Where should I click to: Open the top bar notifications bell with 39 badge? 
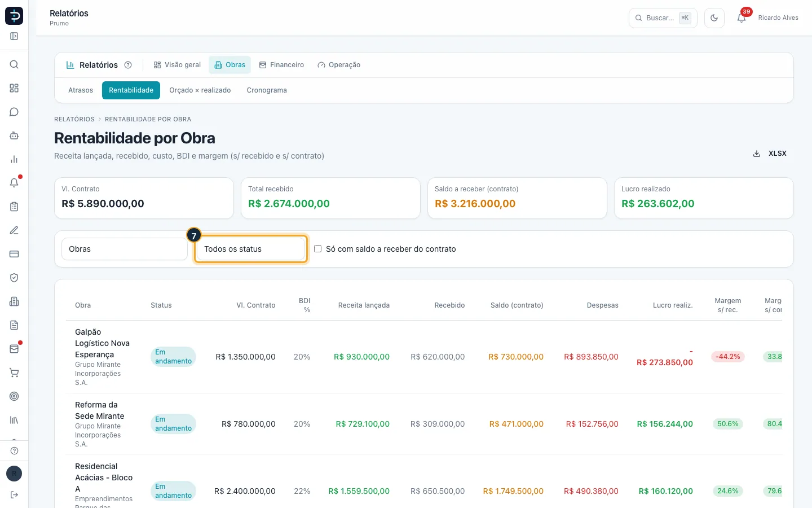[742, 17]
